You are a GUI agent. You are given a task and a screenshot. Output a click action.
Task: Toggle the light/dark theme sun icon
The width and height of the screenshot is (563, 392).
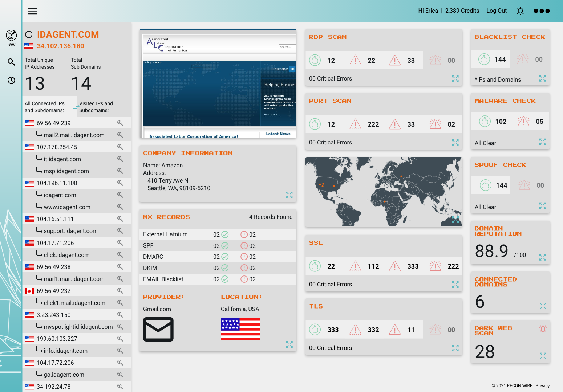(x=520, y=11)
